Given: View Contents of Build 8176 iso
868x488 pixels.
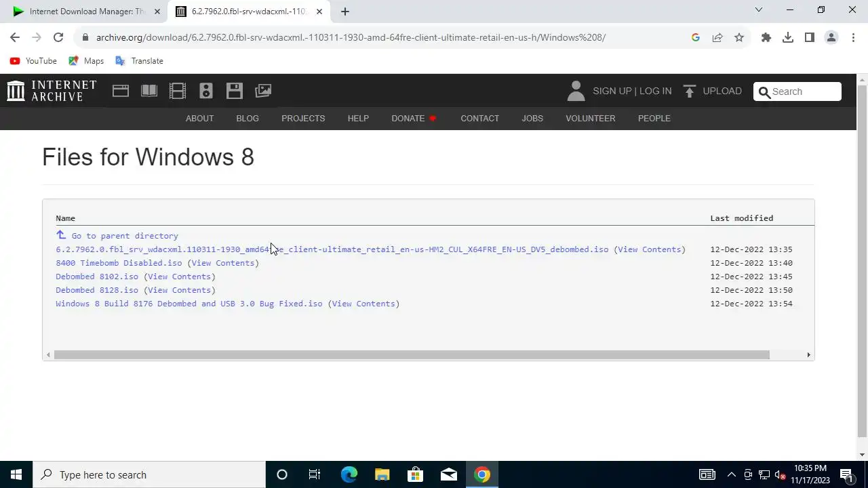Looking at the screenshot, I should point(363,304).
